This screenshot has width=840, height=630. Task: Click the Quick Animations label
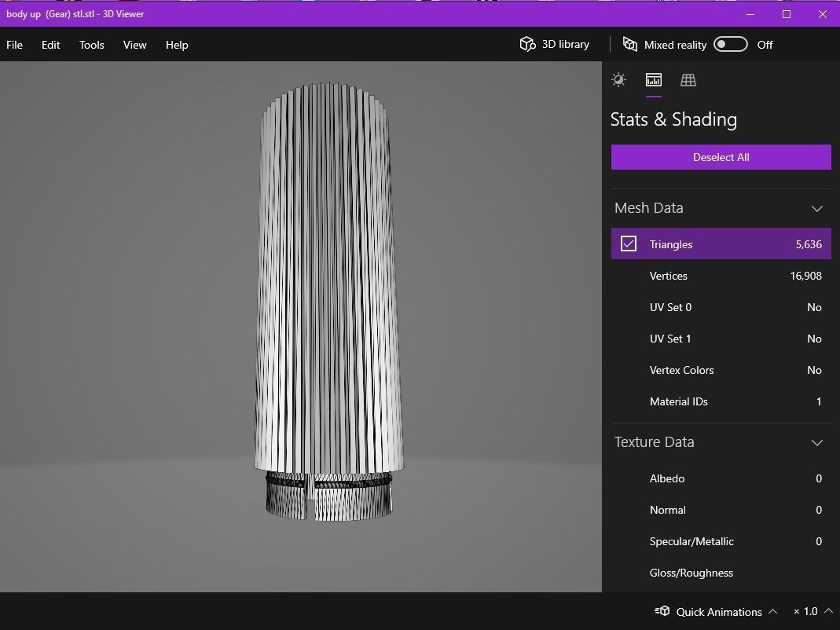pos(719,612)
